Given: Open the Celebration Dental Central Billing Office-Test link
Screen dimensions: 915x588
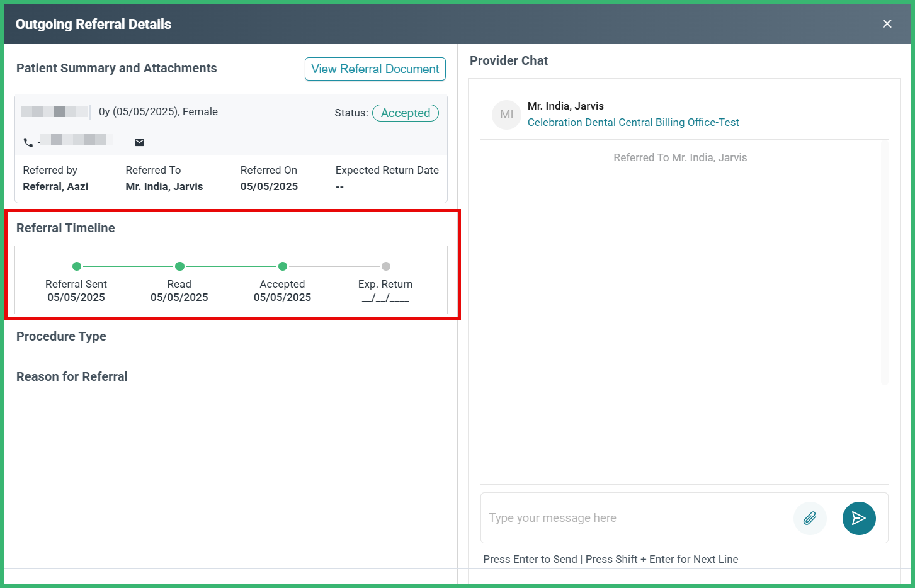Looking at the screenshot, I should click(634, 122).
